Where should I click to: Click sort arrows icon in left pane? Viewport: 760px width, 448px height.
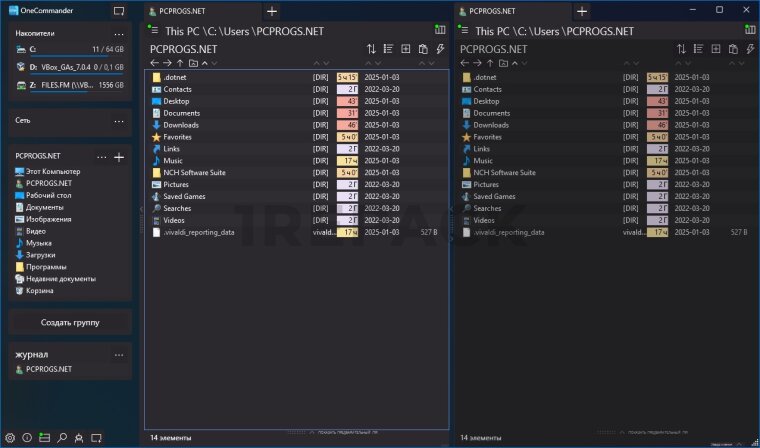pyautogui.click(x=372, y=48)
